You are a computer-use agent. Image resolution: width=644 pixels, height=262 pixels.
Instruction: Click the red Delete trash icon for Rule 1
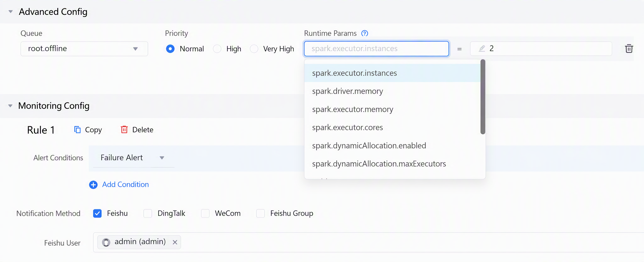click(124, 129)
